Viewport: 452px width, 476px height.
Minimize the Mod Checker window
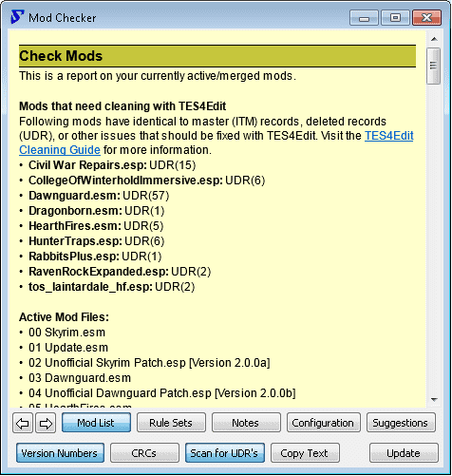point(364,18)
